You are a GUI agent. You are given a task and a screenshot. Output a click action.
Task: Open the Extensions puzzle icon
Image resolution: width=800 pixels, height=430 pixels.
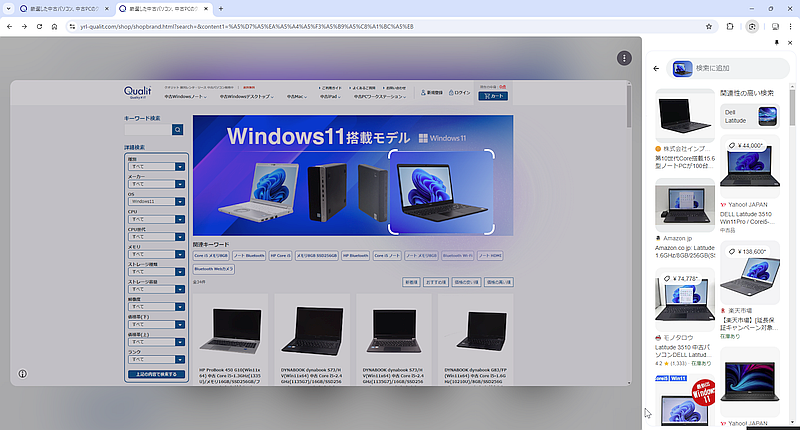coord(730,27)
